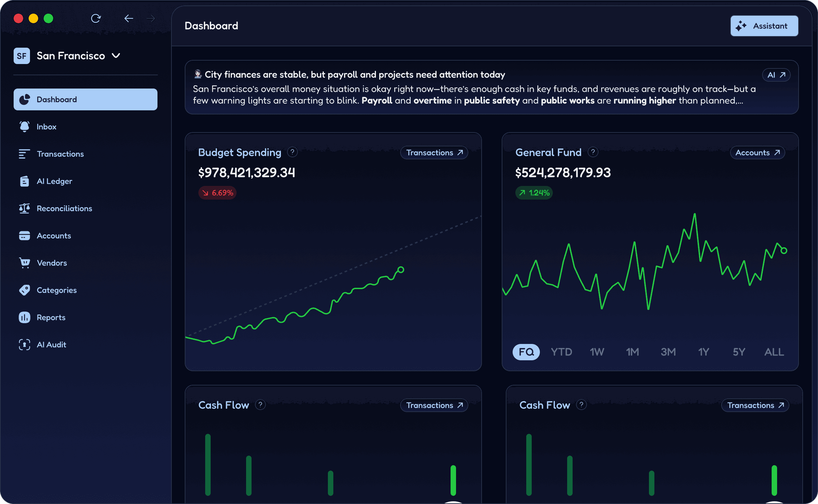Select the 5Y range option
This screenshot has width=818, height=504.
739,352
